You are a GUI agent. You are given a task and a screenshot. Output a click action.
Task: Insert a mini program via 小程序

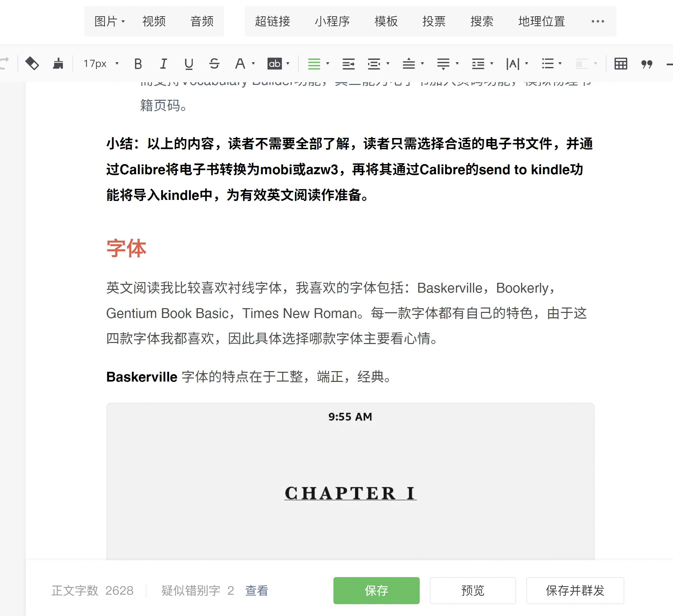click(x=332, y=21)
